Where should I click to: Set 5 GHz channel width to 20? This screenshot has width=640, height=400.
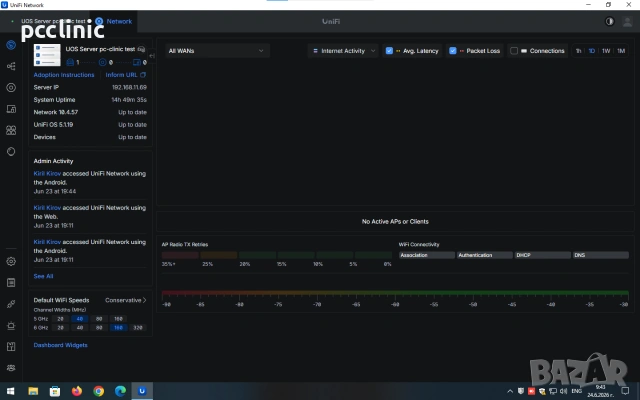pyautogui.click(x=60, y=319)
